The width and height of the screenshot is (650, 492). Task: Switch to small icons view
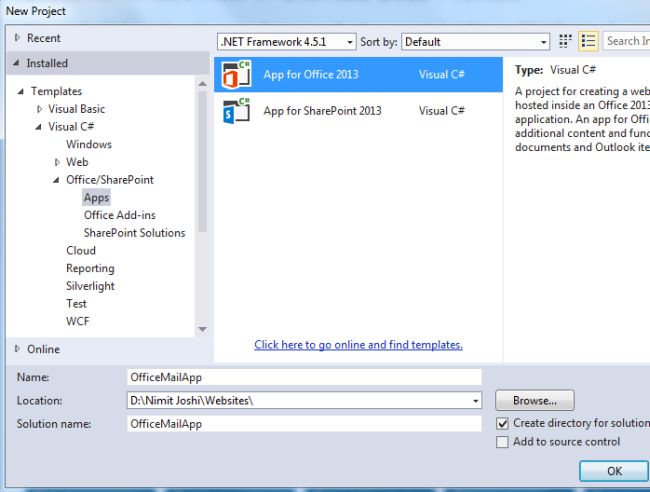(565, 41)
